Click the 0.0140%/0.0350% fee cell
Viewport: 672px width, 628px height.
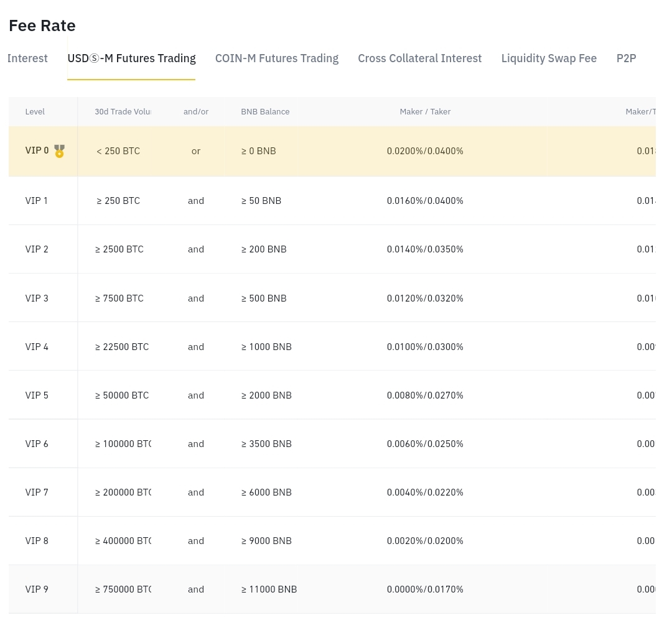tap(425, 249)
